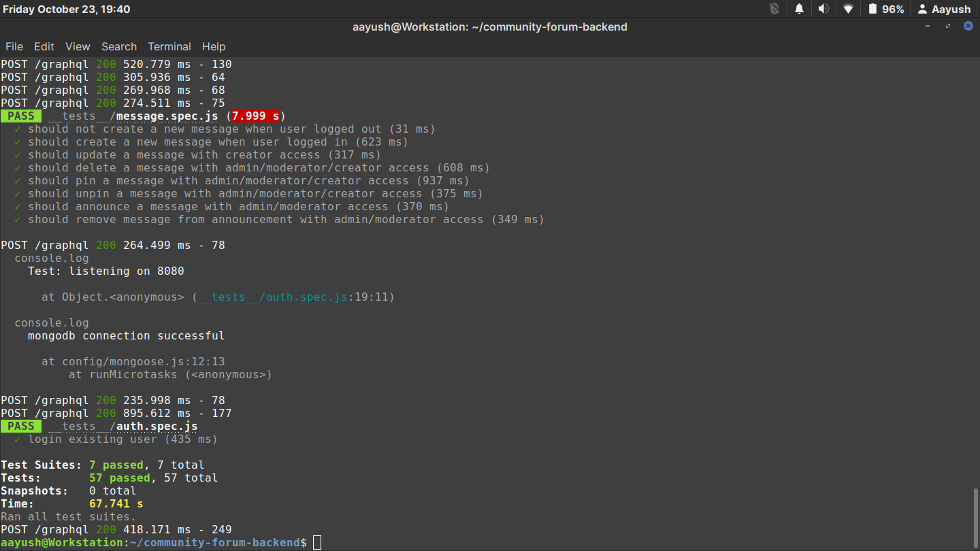This screenshot has height=551, width=980.
Task: Open the Terminal menu
Action: click(169, 47)
